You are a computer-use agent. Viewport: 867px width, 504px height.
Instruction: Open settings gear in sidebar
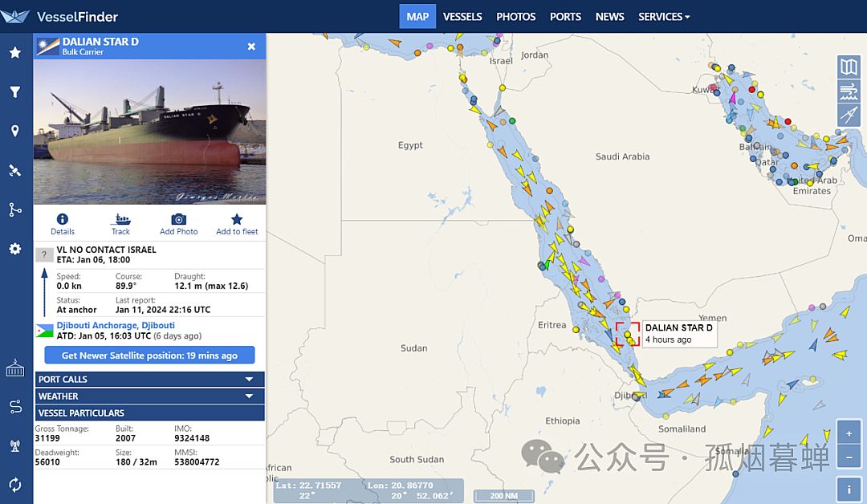[x=15, y=249]
